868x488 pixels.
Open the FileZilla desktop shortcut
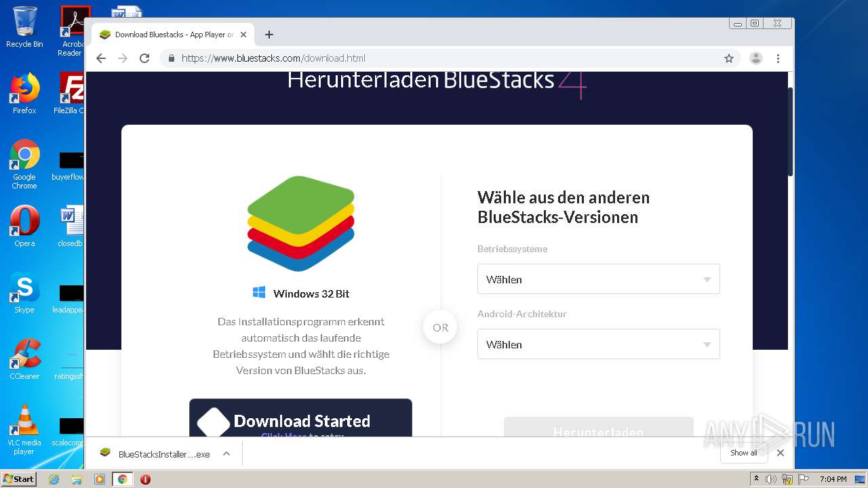70,94
